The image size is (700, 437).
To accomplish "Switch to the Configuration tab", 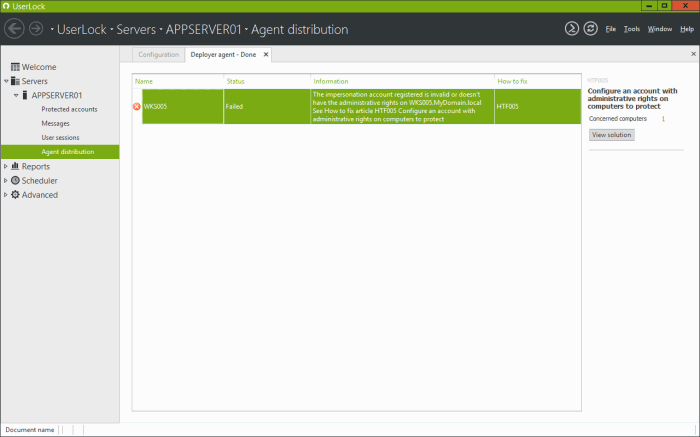I will coord(158,54).
